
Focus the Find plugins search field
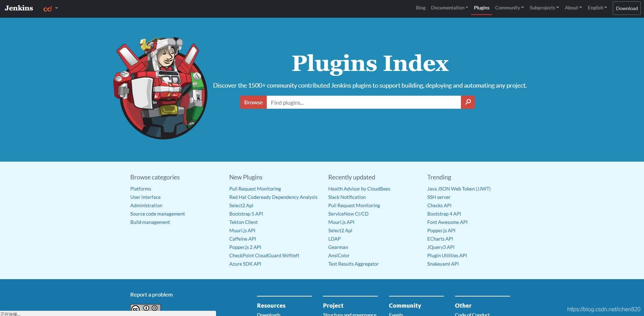(364, 102)
